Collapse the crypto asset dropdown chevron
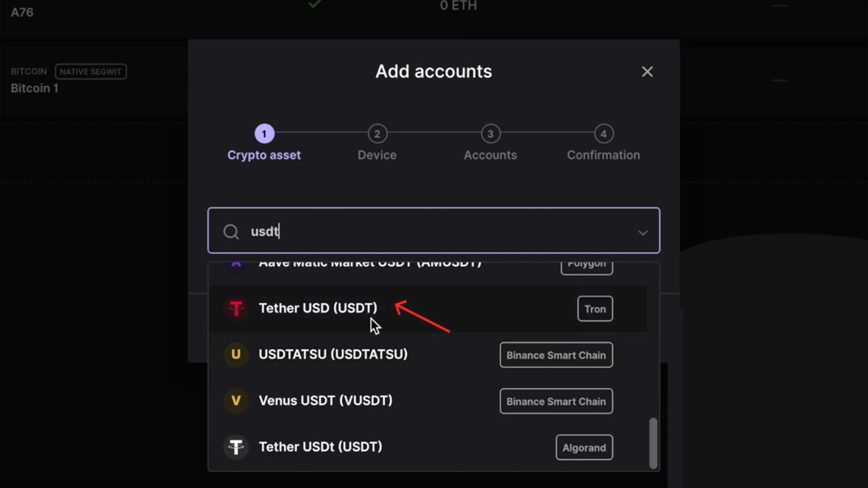The height and width of the screenshot is (488, 868). coord(643,233)
